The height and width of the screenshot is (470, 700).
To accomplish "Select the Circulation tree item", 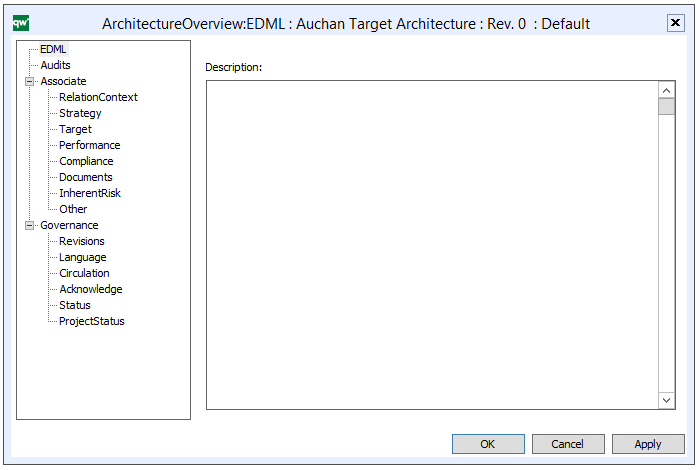I will (84, 273).
